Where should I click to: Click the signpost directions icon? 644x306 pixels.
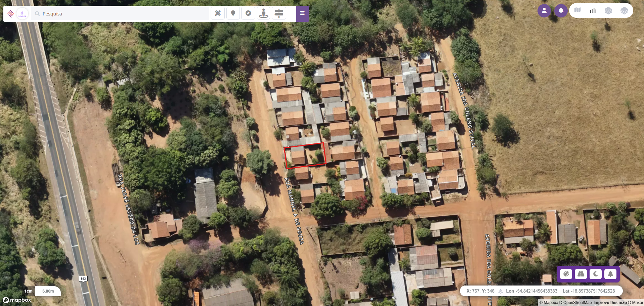pos(279,13)
